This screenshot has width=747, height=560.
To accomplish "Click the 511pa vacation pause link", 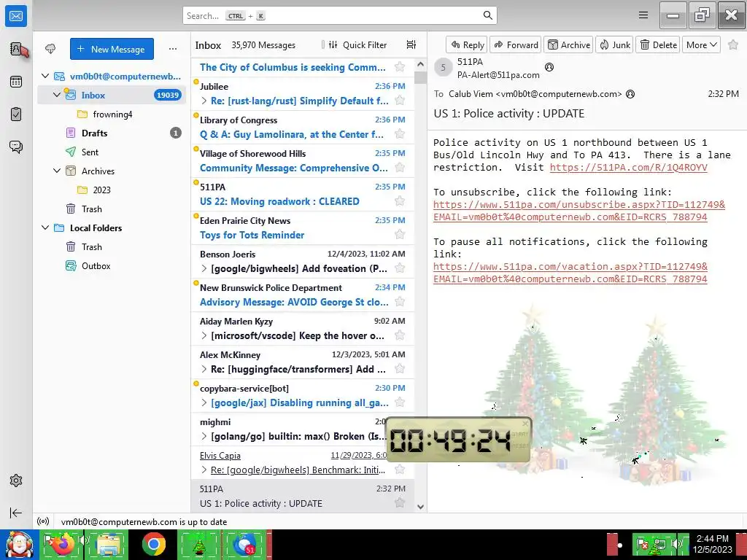I will [570, 273].
